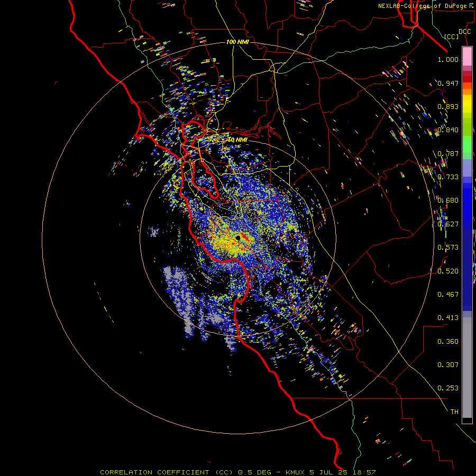This screenshot has height=476, width=476.
Task: Click the 1.000 legend value
Action: 448,59
